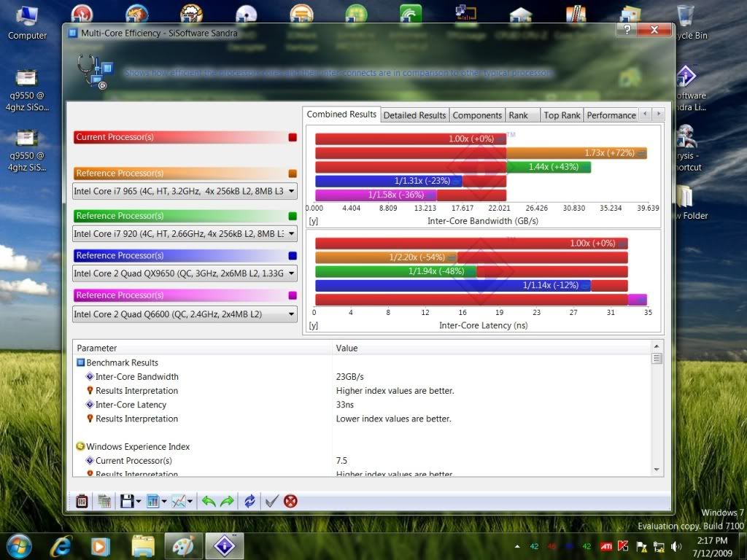Click the help question mark in title bar

[627, 29]
